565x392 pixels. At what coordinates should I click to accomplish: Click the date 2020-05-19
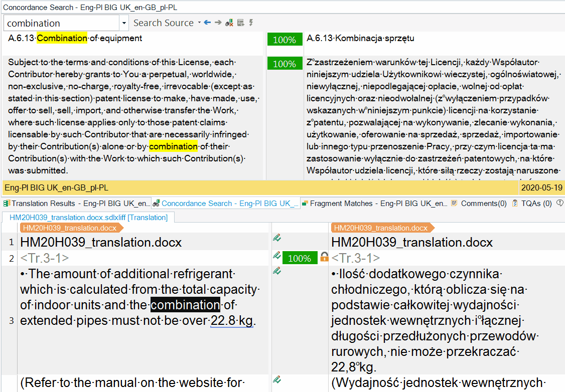[541, 187]
